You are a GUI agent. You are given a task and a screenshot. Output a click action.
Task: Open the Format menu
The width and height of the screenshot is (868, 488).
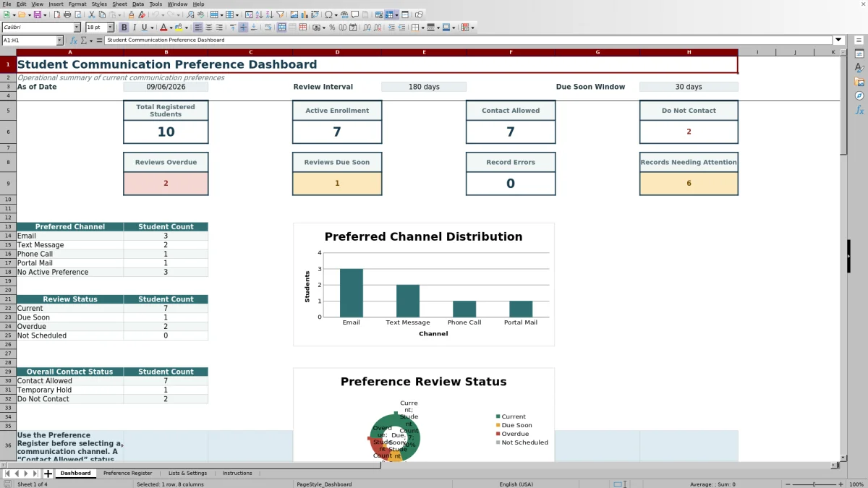point(77,4)
